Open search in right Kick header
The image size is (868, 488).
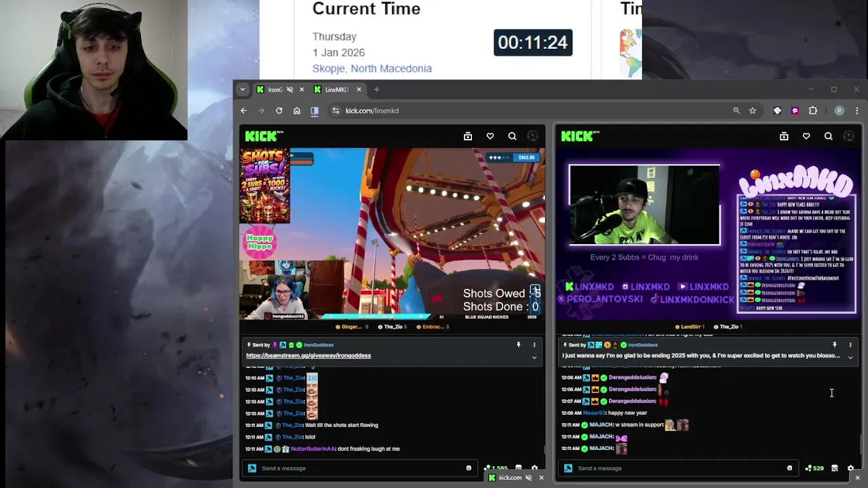click(829, 136)
